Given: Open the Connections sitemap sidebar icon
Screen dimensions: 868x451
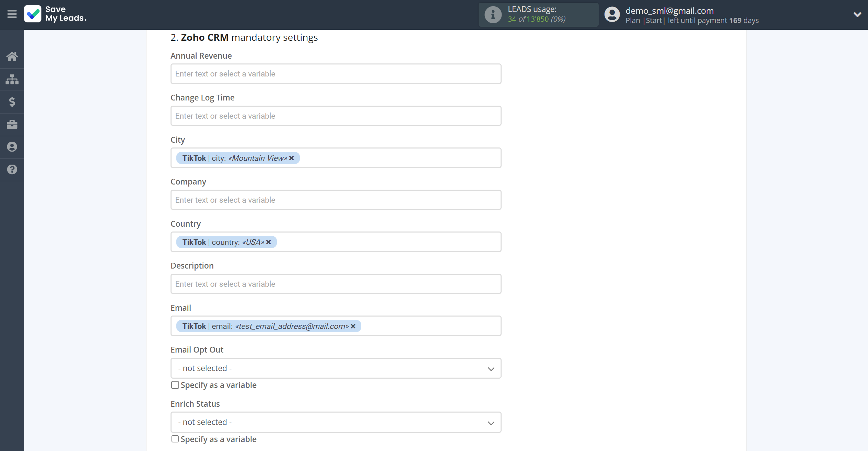Looking at the screenshot, I should [x=12, y=79].
